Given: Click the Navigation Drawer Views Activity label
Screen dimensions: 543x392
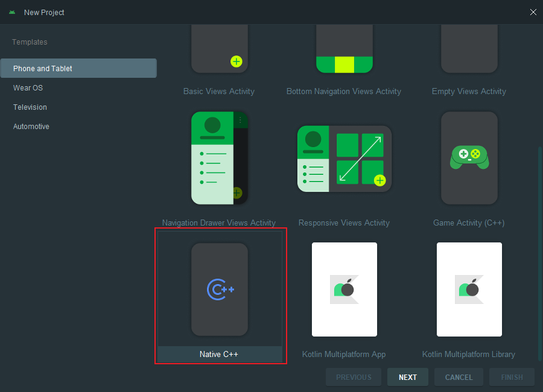Looking at the screenshot, I should [x=219, y=223].
